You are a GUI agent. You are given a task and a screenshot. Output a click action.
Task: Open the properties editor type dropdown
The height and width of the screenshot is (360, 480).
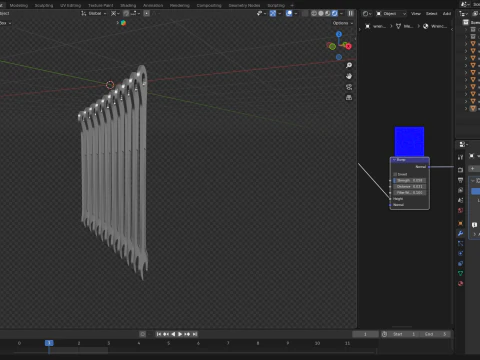(x=464, y=144)
